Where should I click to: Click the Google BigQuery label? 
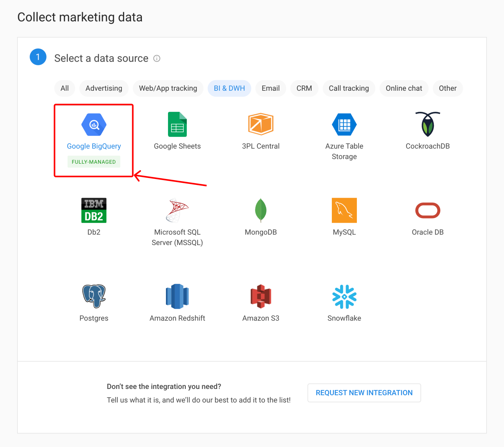pyautogui.click(x=94, y=146)
